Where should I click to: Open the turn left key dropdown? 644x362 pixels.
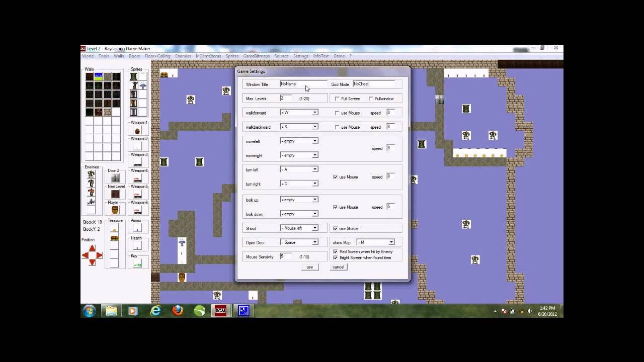tap(315, 169)
